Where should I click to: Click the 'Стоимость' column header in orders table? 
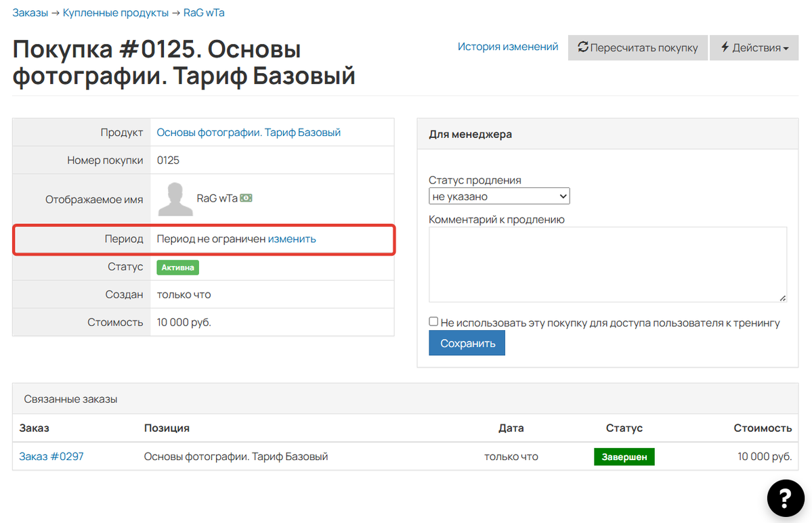(763, 428)
